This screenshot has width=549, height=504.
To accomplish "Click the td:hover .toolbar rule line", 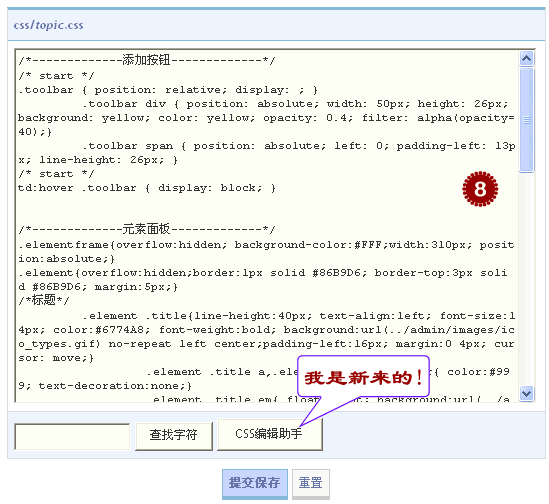I will pyautogui.click(x=147, y=188).
